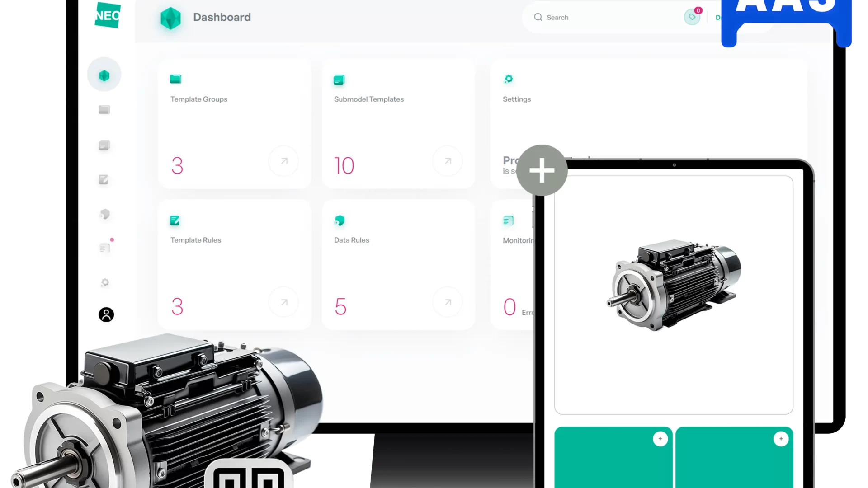Screen dimensions: 868x488
Task: Click the green gem icon beside Dashboard
Action: coord(170,19)
